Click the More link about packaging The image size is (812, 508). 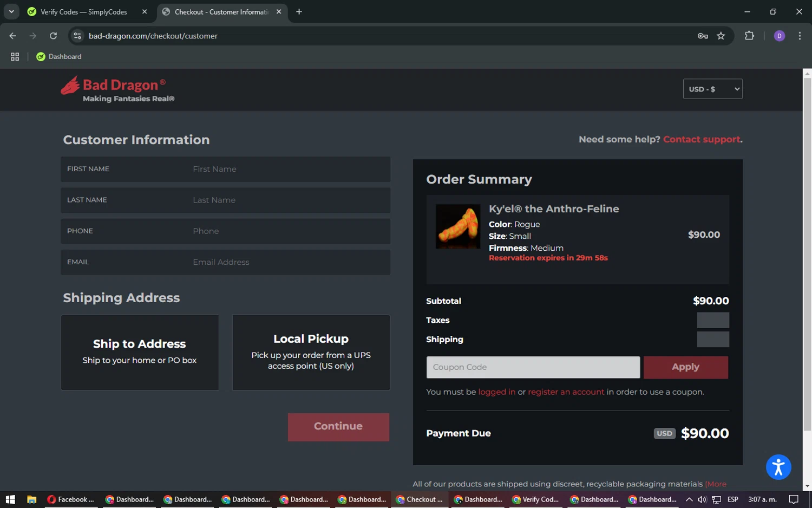716,484
